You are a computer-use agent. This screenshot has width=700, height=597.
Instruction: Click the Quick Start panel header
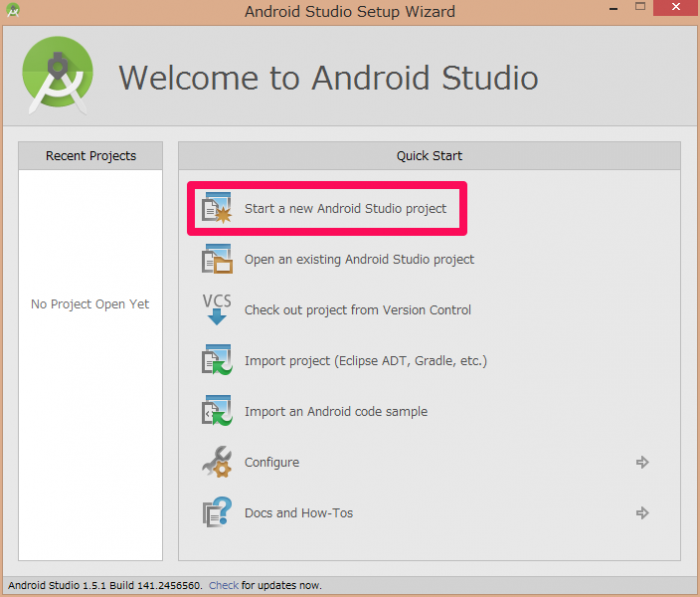(429, 156)
